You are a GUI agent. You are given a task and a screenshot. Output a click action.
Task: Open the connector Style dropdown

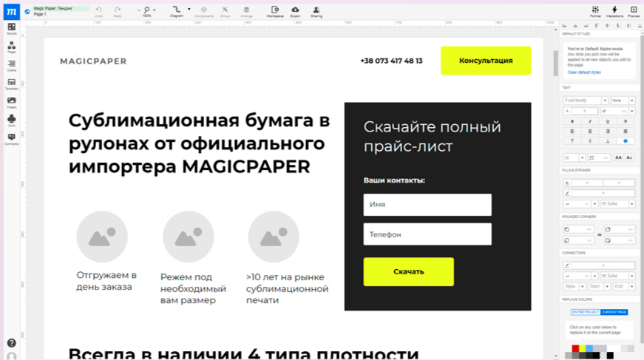pos(574,286)
